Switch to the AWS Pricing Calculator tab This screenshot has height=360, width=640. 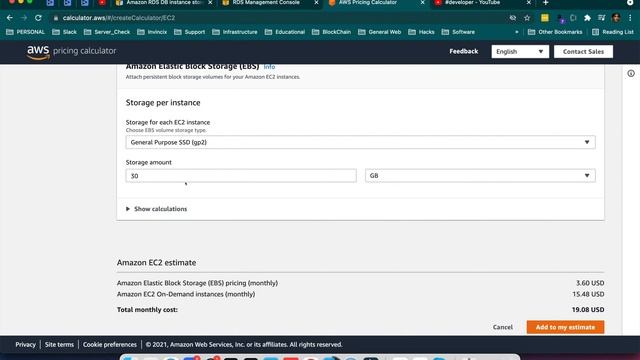pyautogui.click(x=376, y=3)
